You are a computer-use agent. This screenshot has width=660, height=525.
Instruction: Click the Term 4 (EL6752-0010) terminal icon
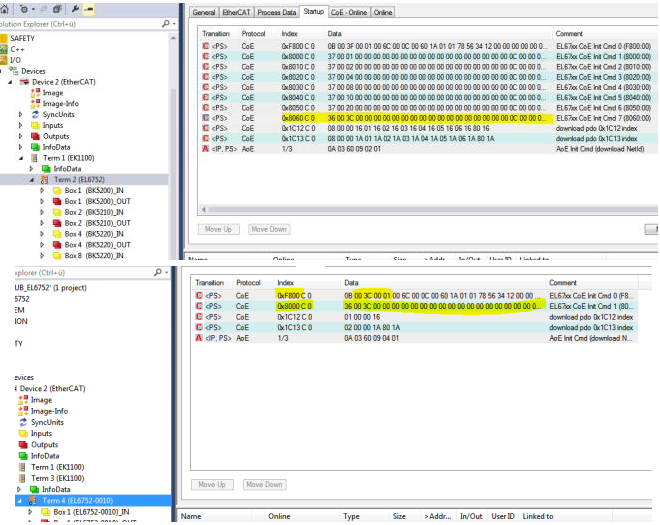pyautogui.click(x=33, y=501)
